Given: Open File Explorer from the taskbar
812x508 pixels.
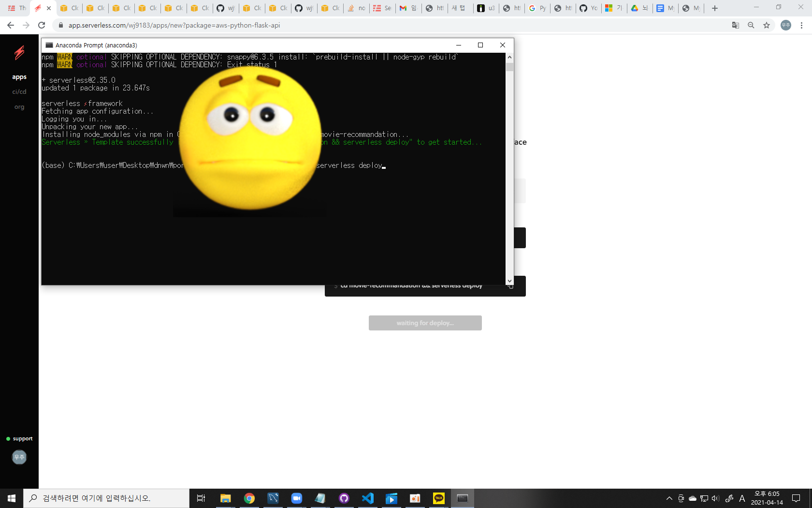Looking at the screenshot, I should coord(226,498).
